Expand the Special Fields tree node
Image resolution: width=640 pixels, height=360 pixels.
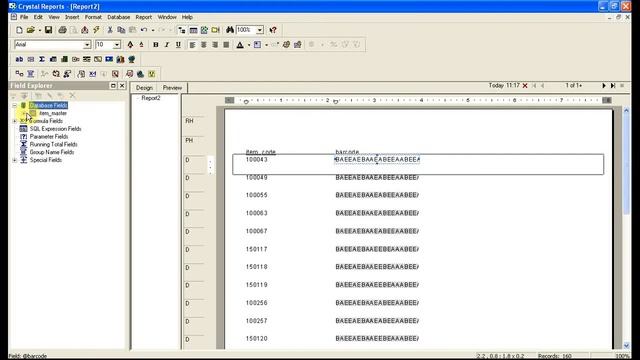click(x=15, y=160)
